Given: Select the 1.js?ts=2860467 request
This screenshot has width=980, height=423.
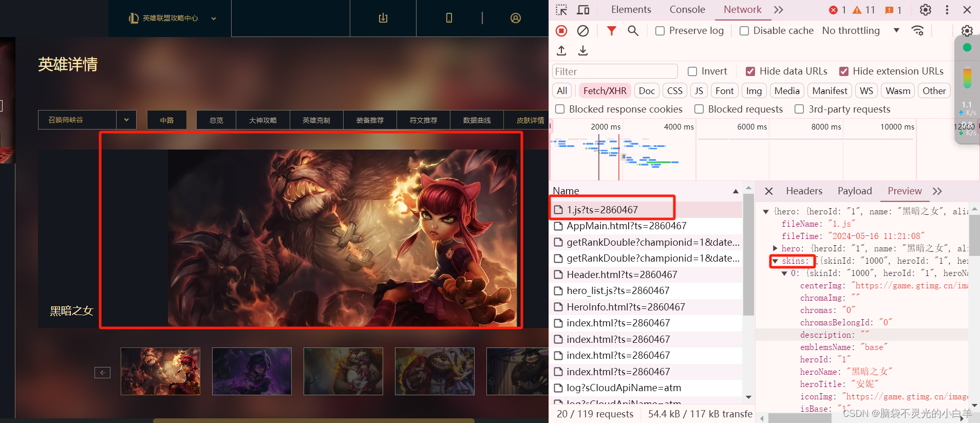Looking at the screenshot, I should tap(646, 210).
